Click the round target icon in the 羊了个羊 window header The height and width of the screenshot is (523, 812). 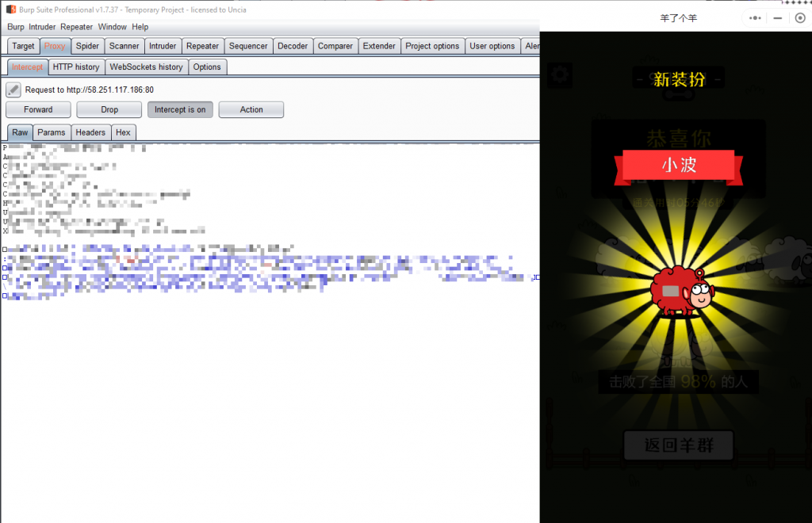pyautogui.click(x=800, y=18)
